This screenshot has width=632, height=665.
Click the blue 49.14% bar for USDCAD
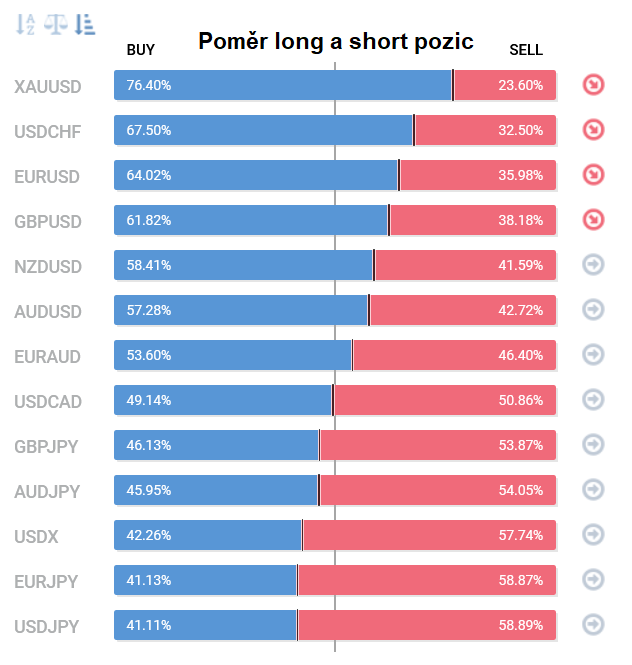223,400
